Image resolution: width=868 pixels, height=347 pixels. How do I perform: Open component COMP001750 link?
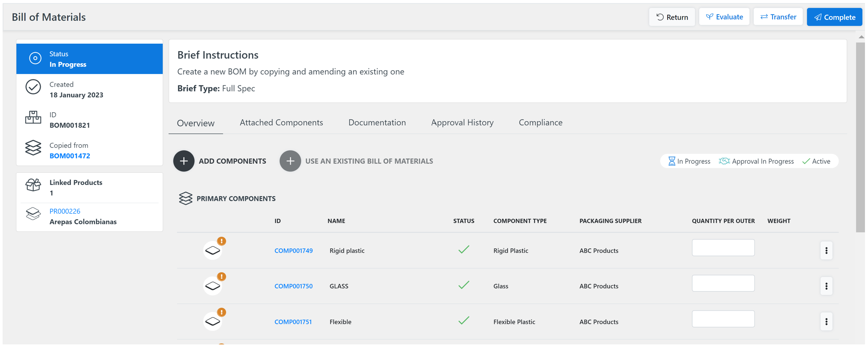[293, 286]
